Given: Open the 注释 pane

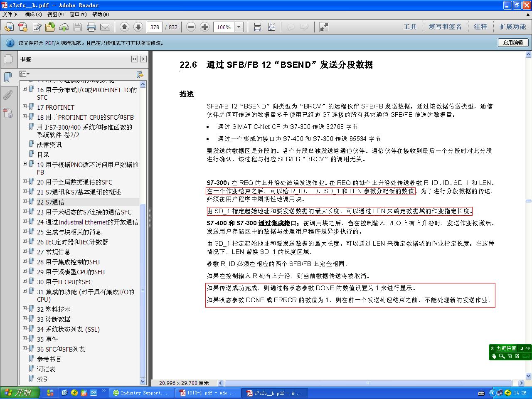Looking at the screenshot, I should click(x=480, y=27).
